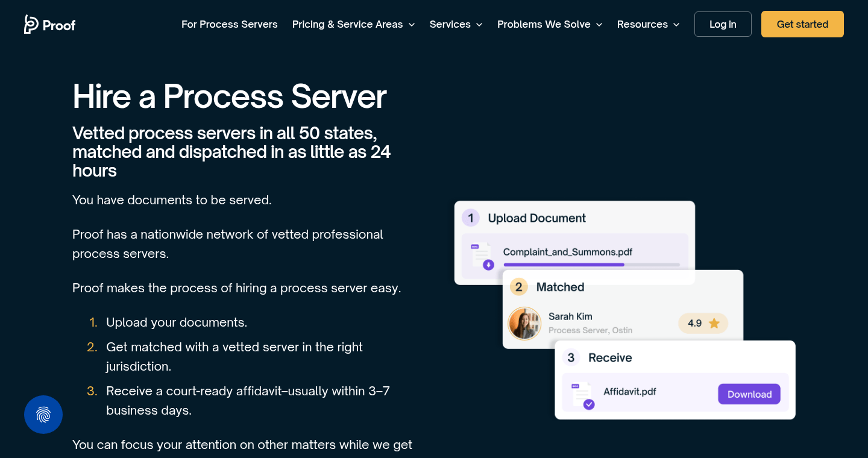This screenshot has width=868, height=458.
Task: Click the Complaint_and_Summons.pdf file name
Action: pyautogui.click(x=568, y=252)
